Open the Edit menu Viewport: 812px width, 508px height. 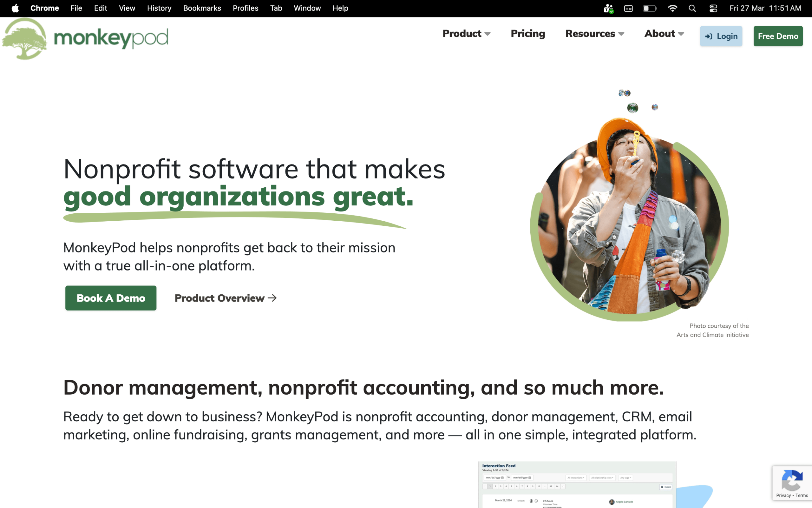tap(100, 8)
